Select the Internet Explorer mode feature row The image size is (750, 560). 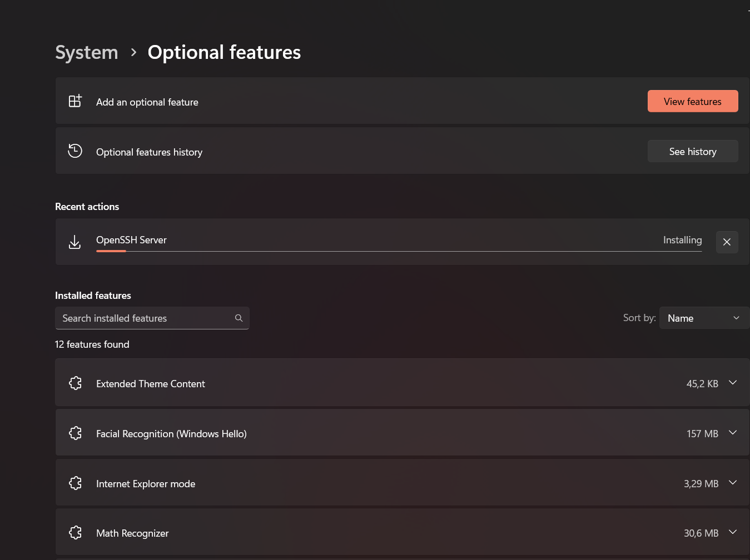pos(389,483)
